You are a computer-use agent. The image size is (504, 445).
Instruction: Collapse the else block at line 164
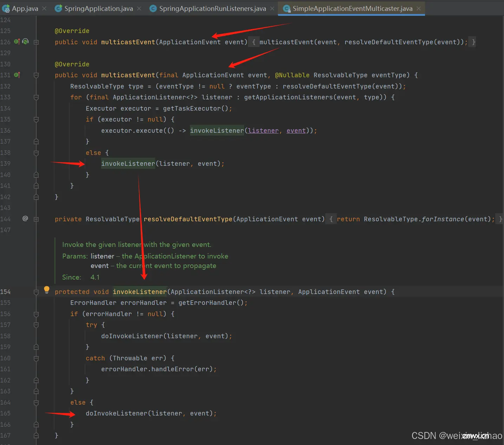point(36,403)
